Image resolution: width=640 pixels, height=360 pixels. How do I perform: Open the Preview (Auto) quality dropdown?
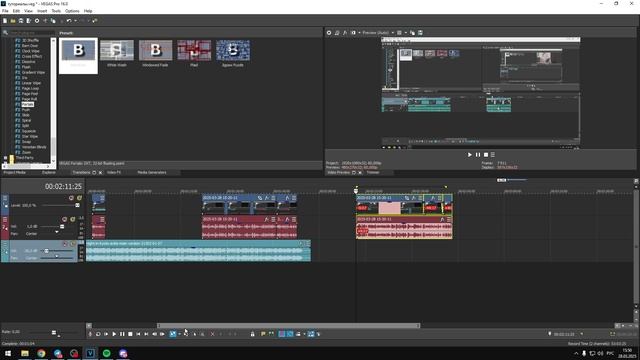(x=378, y=33)
